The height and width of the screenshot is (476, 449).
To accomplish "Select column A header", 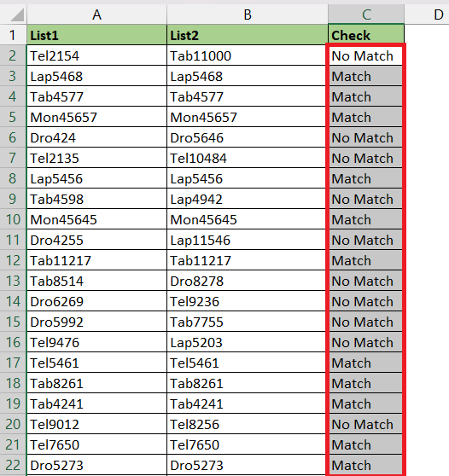I will [x=97, y=15].
